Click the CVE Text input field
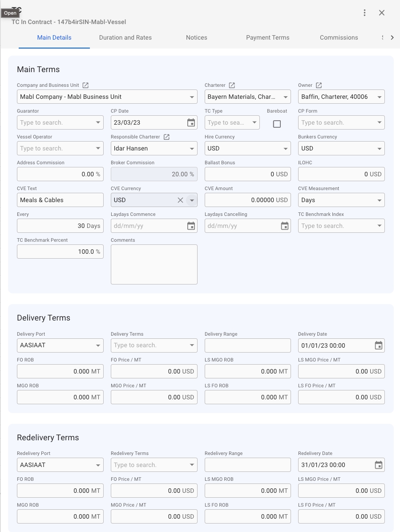Viewport: 400px width, 532px height. click(60, 200)
